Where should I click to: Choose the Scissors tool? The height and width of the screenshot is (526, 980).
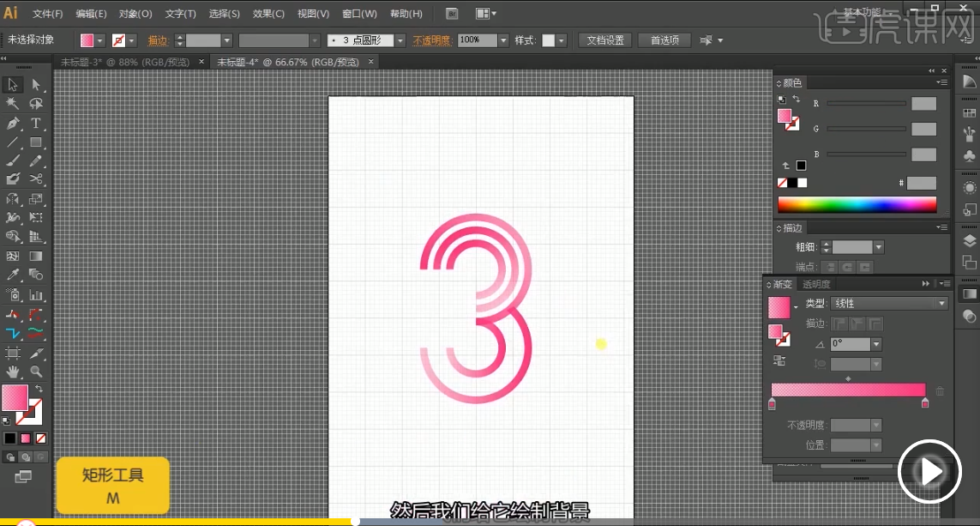(x=36, y=179)
